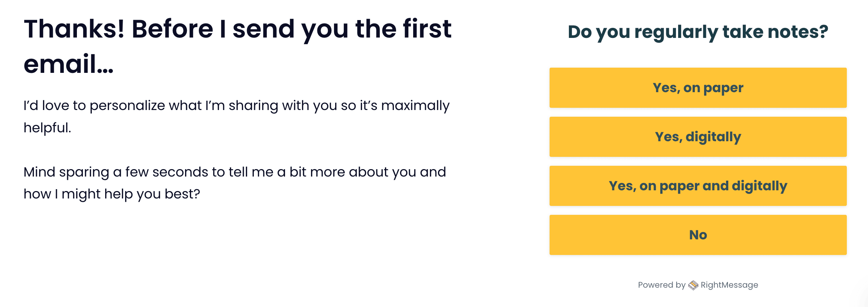
Task: Click the RightMessage logo icon
Action: (x=693, y=285)
